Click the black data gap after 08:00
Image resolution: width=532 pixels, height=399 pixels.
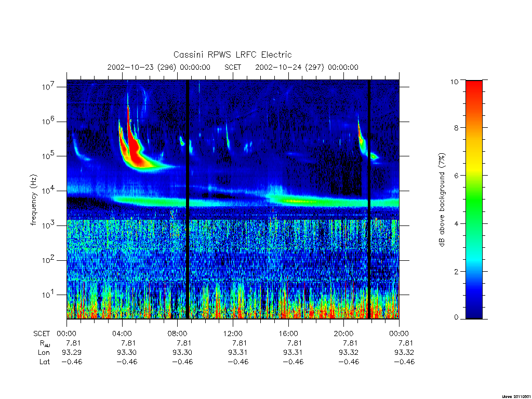(x=187, y=199)
